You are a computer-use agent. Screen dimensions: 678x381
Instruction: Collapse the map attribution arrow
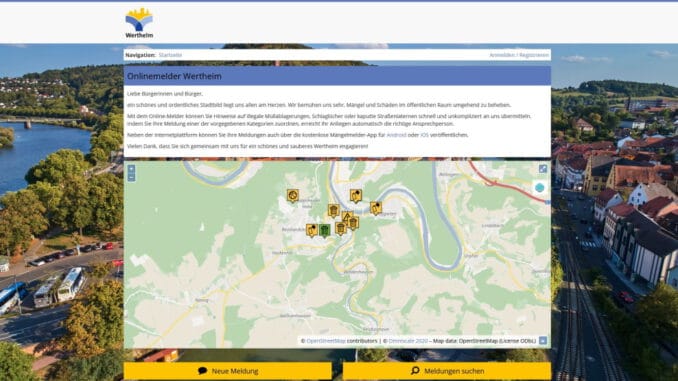pyautogui.click(x=543, y=341)
